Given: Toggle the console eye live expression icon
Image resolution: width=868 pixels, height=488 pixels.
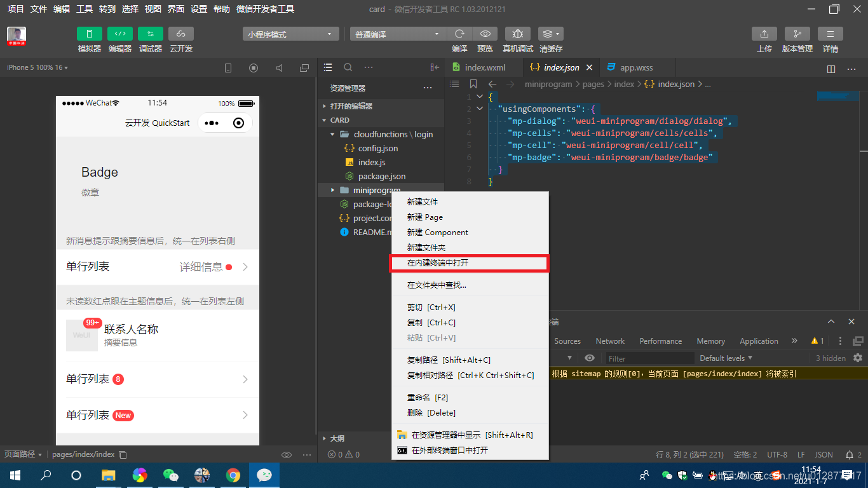Looking at the screenshot, I should [x=590, y=358].
